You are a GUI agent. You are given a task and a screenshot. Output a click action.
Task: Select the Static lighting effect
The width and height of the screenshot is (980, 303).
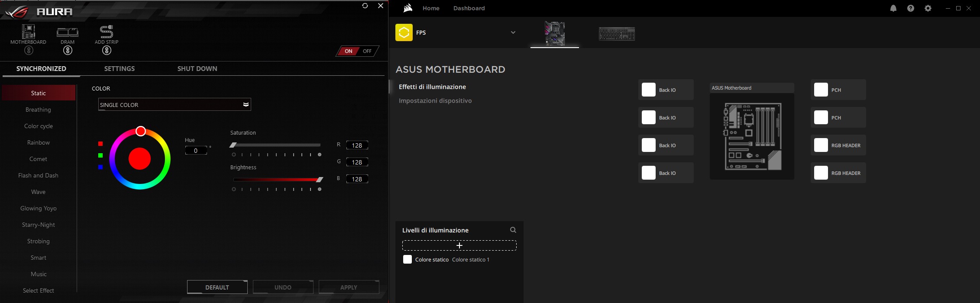pyautogui.click(x=39, y=93)
